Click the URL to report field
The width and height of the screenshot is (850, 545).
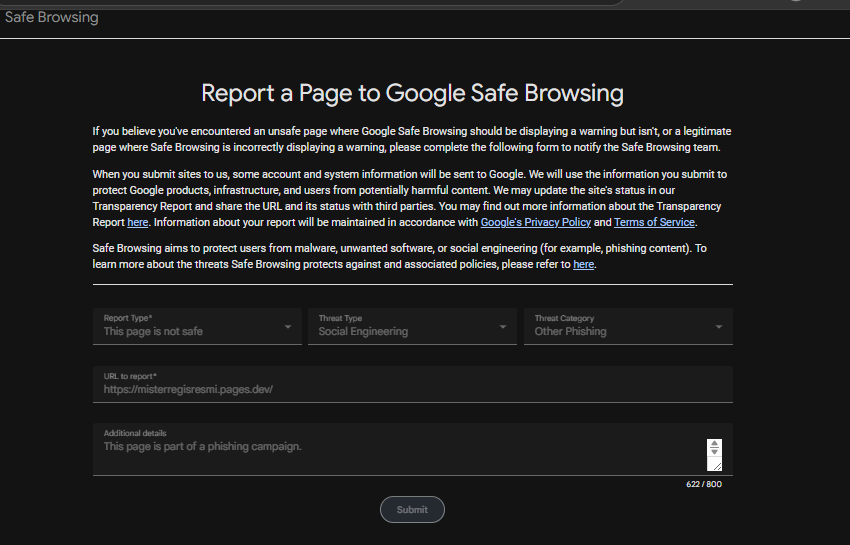pos(413,384)
